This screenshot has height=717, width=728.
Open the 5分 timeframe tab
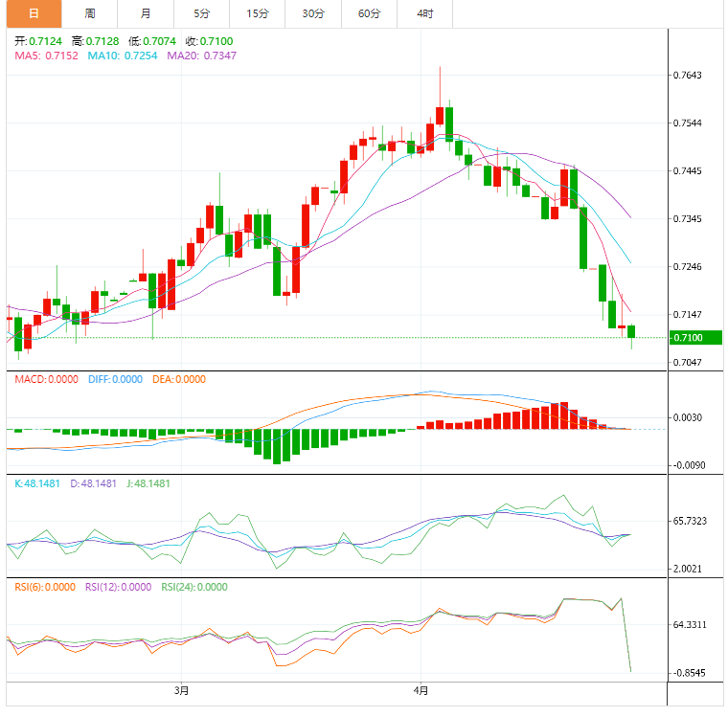201,14
